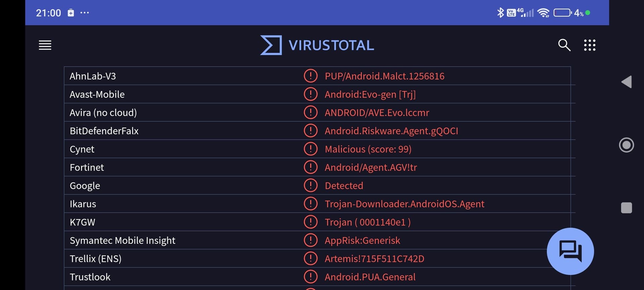Click the warning icon in Google row
The width and height of the screenshot is (644, 290).
click(x=311, y=185)
